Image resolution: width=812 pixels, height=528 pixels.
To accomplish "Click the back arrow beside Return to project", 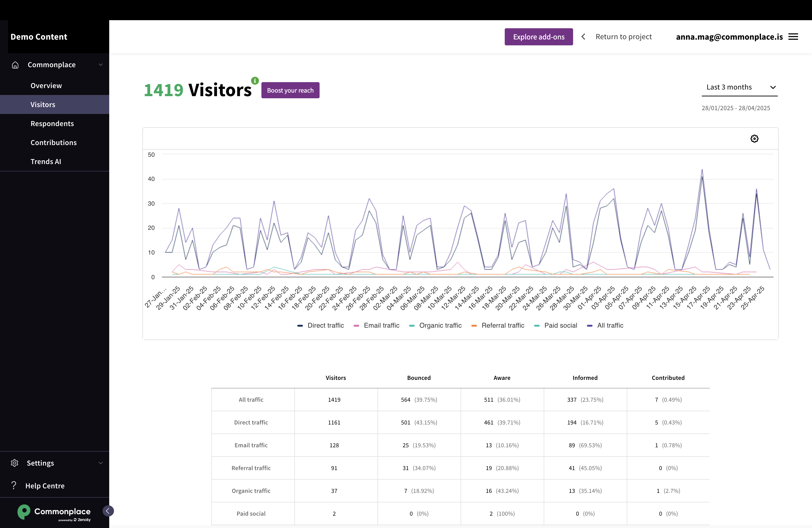I will coord(583,37).
